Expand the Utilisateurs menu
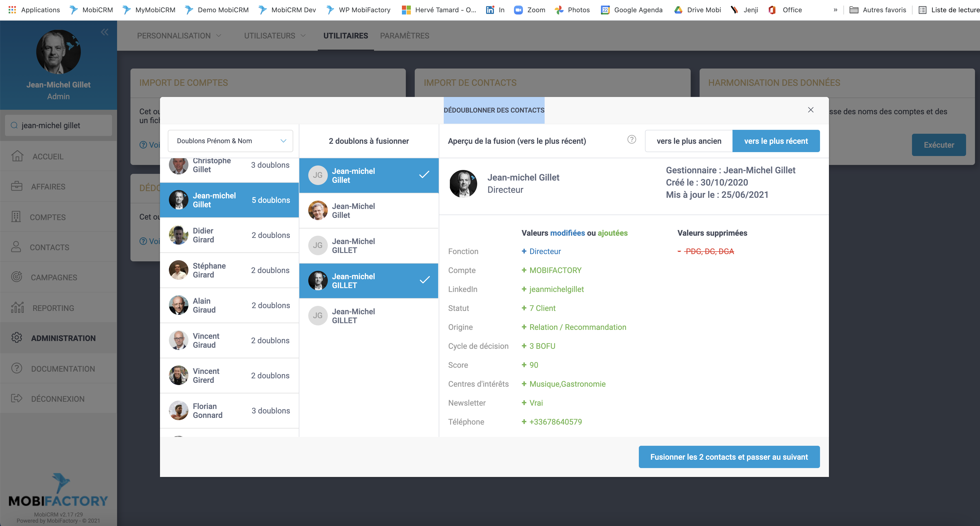Viewport: 980px width, 526px height. 275,36
